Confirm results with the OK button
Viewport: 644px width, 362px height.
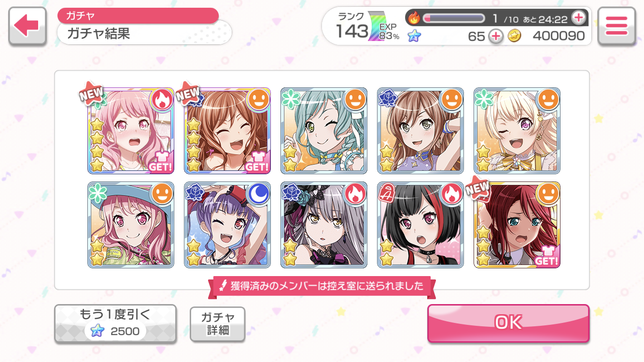pyautogui.click(x=508, y=323)
